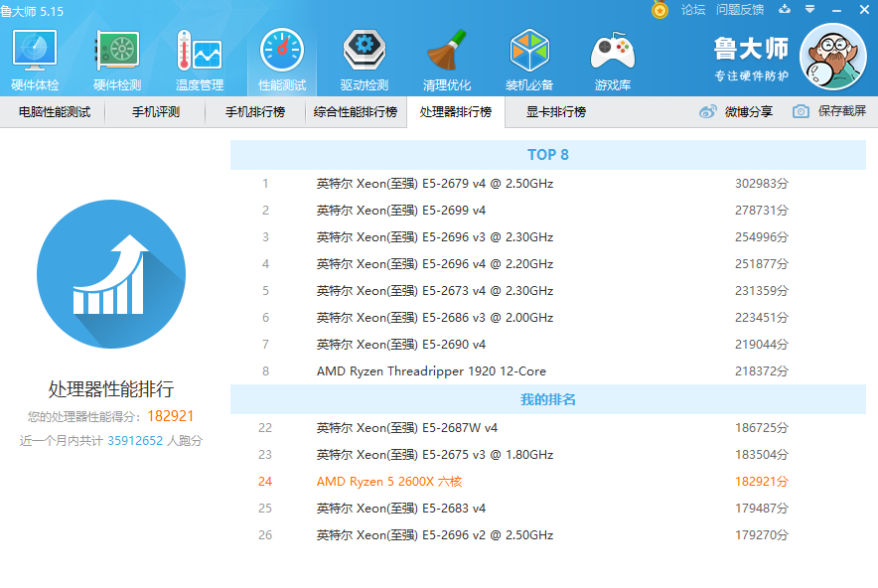The image size is (878, 588).
Task: Click the Weibo icon beside 微博分享
Action: pos(708,111)
